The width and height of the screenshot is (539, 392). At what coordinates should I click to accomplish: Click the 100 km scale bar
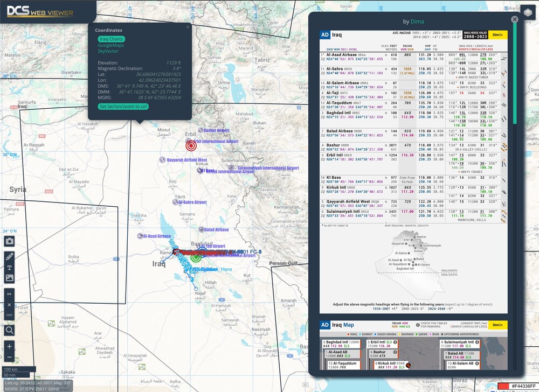point(19,369)
